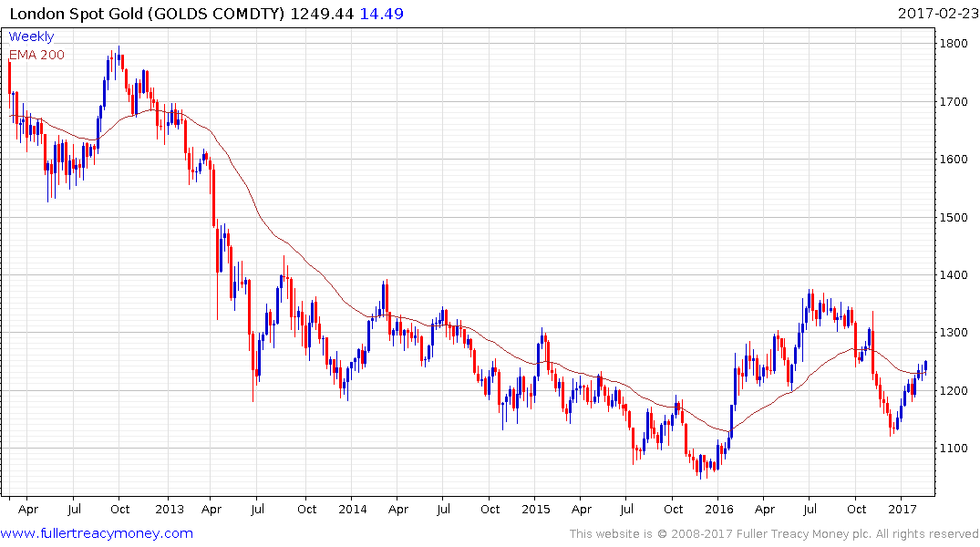This screenshot has width=980, height=547.
Task: Click the Weekly interval label
Action: [31, 36]
